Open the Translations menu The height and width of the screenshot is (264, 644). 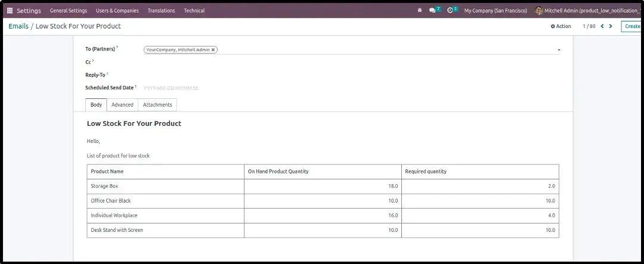(161, 11)
